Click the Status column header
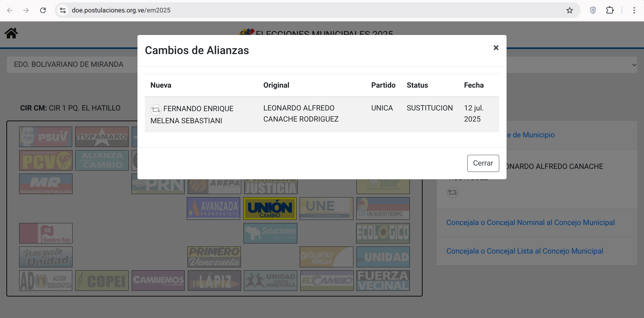This screenshot has height=318, width=644. point(417,85)
